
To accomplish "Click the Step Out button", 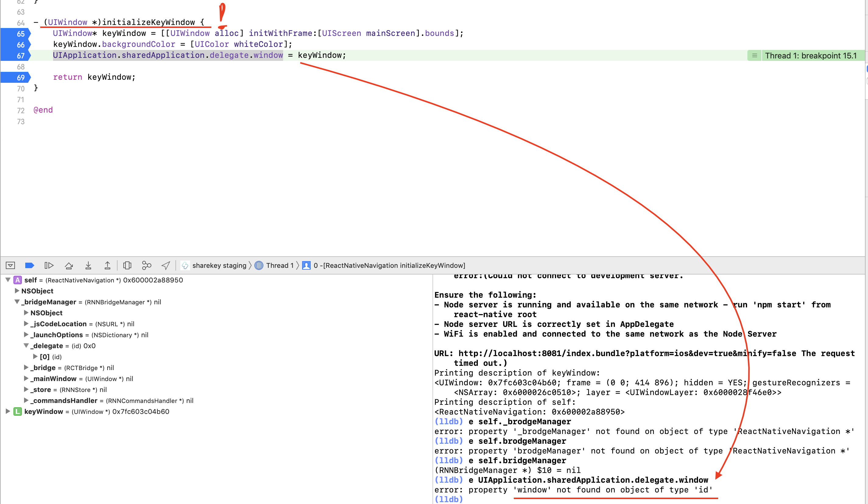I will (x=108, y=265).
